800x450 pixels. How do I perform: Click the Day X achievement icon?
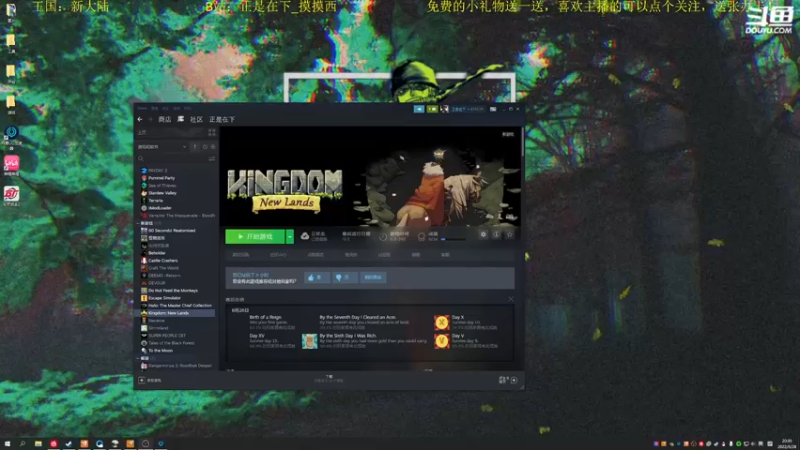(x=442, y=322)
